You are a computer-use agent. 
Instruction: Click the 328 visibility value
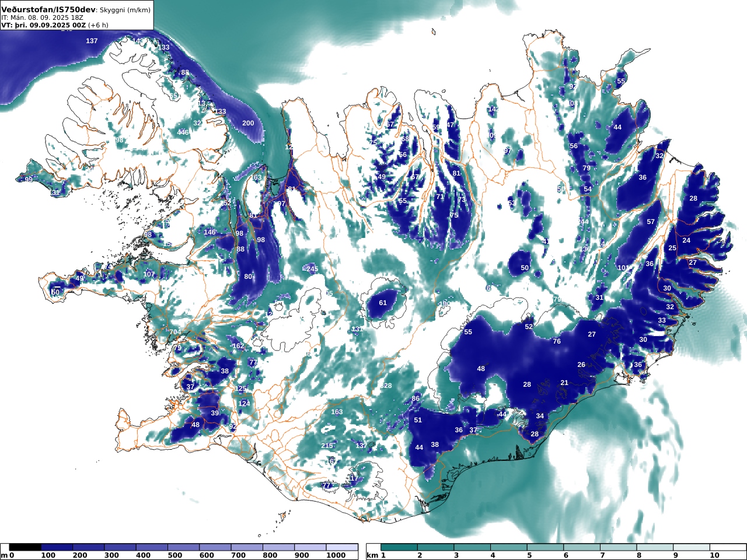coord(386,386)
